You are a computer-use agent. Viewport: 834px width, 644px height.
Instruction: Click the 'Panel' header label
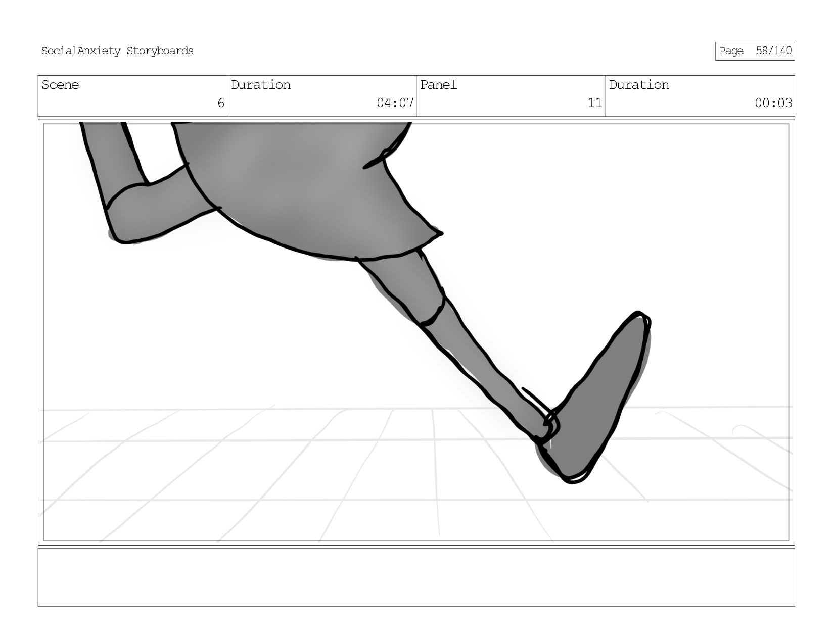point(438,85)
